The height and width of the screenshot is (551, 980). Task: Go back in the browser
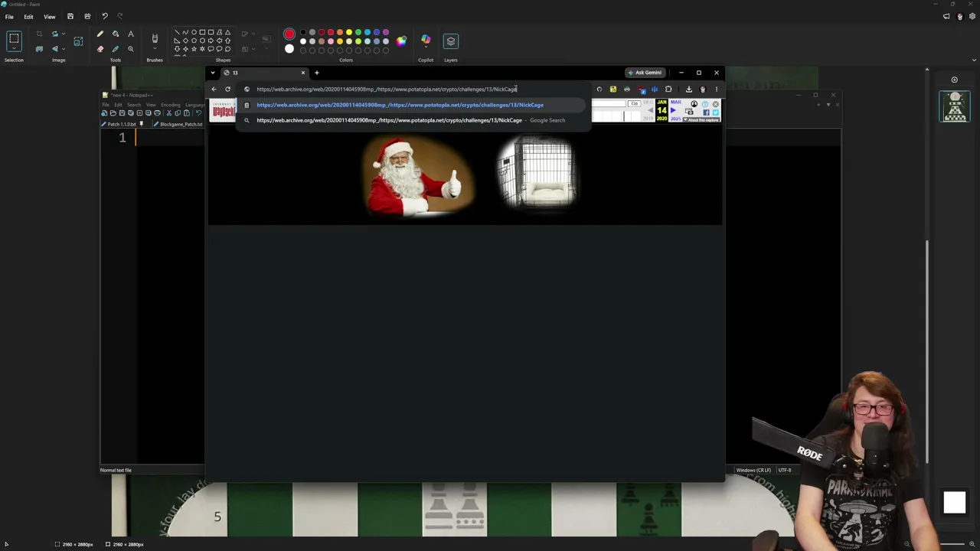tap(214, 89)
